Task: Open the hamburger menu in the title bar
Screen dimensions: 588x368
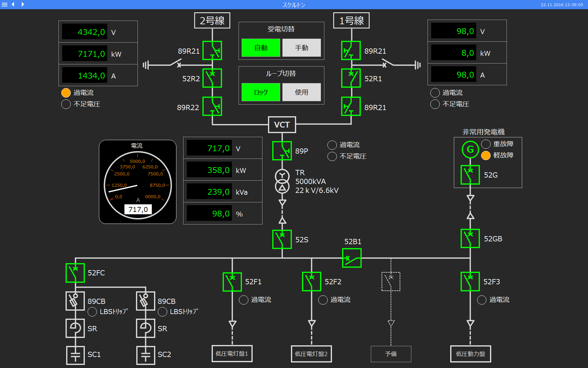Action: (5, 5)
